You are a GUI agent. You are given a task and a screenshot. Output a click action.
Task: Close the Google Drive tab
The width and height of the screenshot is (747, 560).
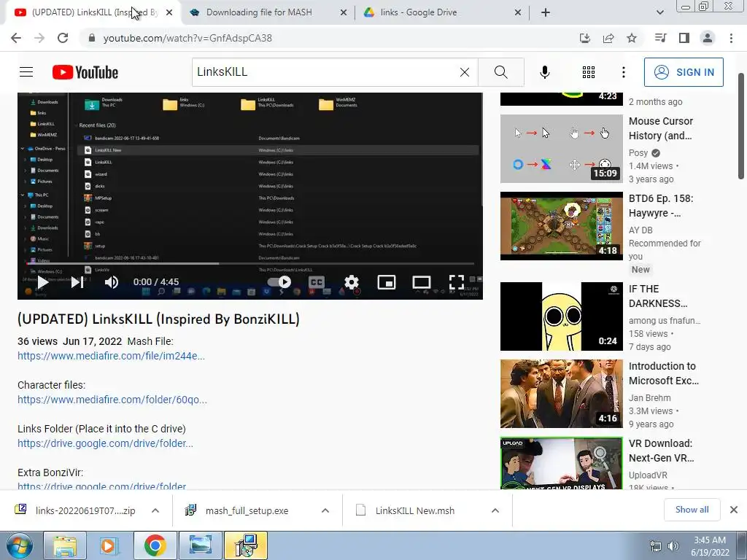tap(518, 12)
